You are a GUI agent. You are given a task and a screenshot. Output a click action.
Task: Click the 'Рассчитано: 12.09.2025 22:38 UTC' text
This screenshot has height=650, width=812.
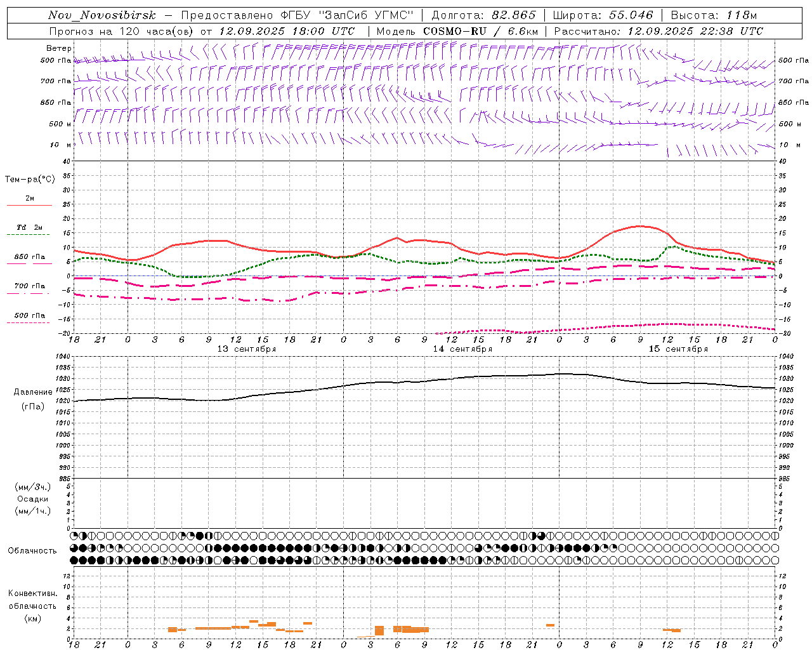(658, 31)
